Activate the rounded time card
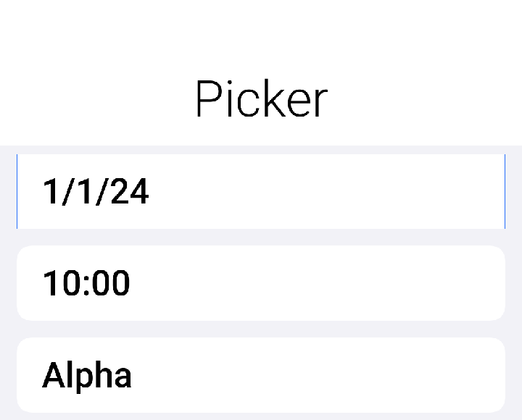The height and width of the screenshot is (420, 522). tap(261, 283)
